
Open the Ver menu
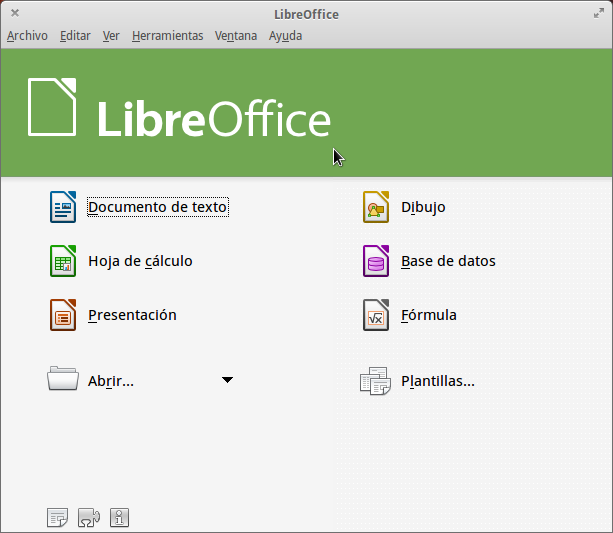click(x=111, y=36)
